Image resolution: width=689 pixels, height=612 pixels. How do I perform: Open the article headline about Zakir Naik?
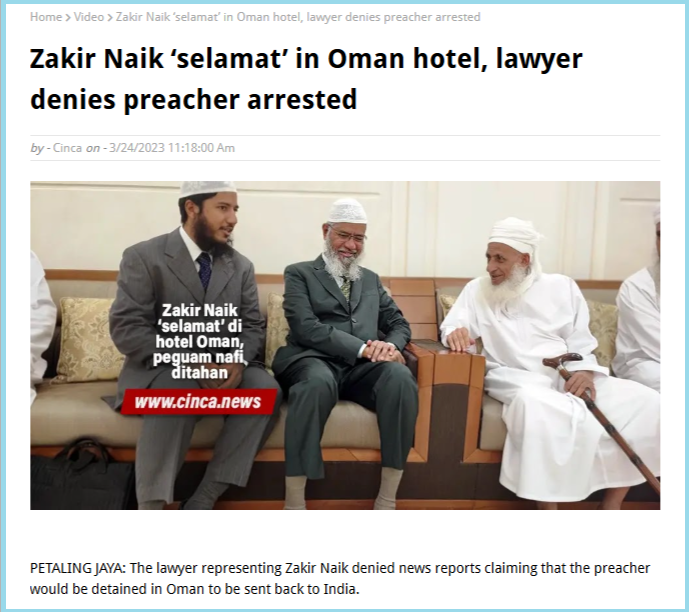click(x=306, y=79)
